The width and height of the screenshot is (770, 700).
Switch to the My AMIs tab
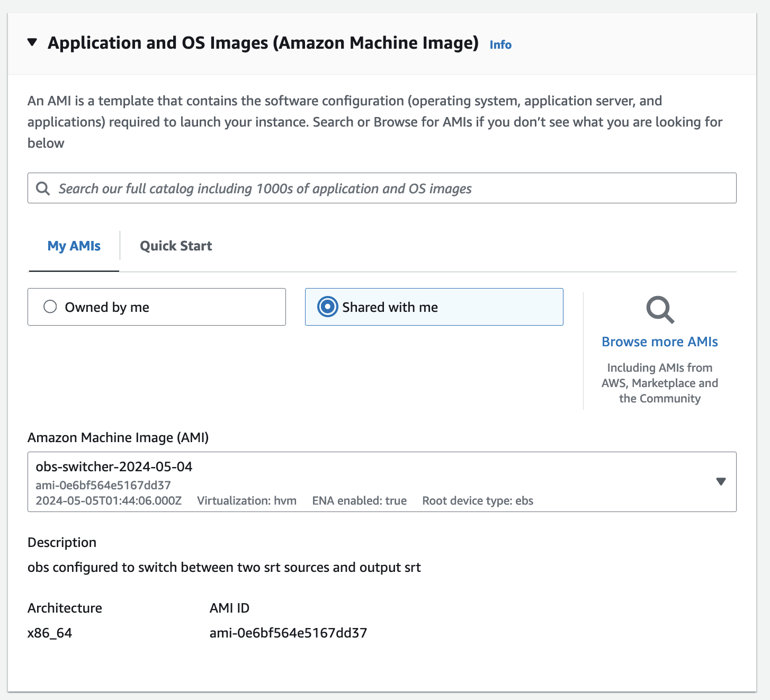tap(74, 246)
